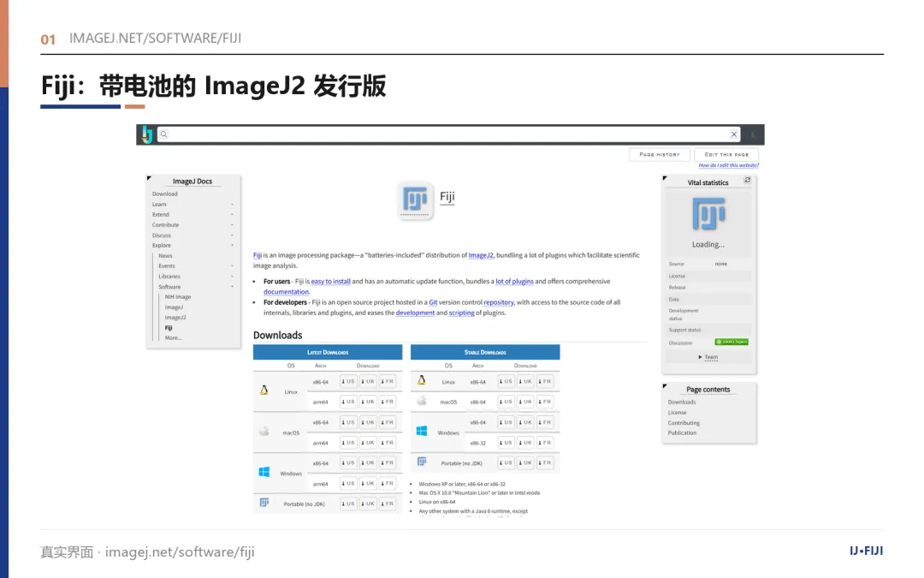Click the Fiji logo in Vital statistics

pos(708,213)
